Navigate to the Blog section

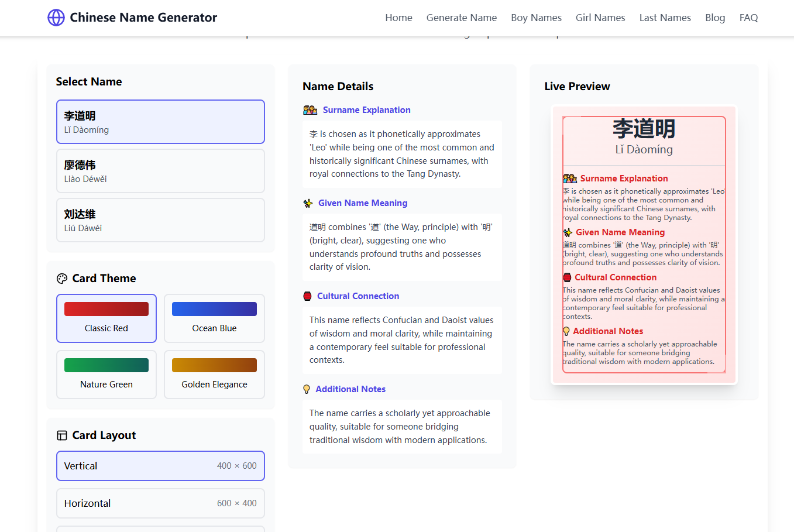[715, 18]
